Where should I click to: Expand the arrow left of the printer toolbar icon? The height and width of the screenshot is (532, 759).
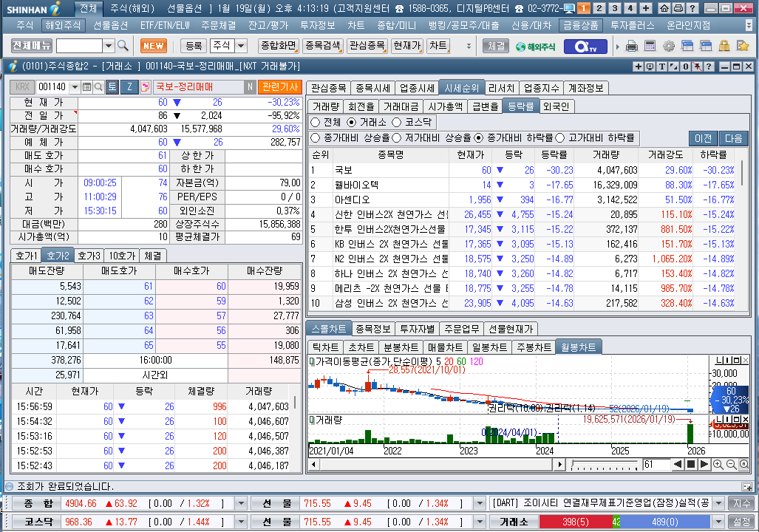click(618, 47)
